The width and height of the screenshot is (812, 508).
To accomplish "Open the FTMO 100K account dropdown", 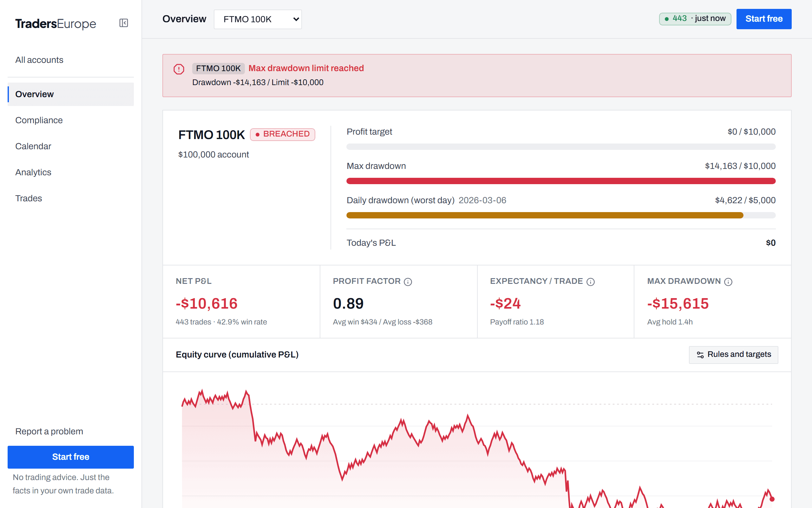I will (x=258, y=19).
